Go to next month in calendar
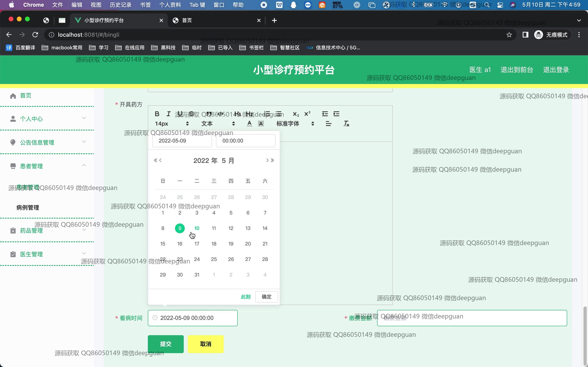Viewport: 588px width, 367px height. pos(267,160)
